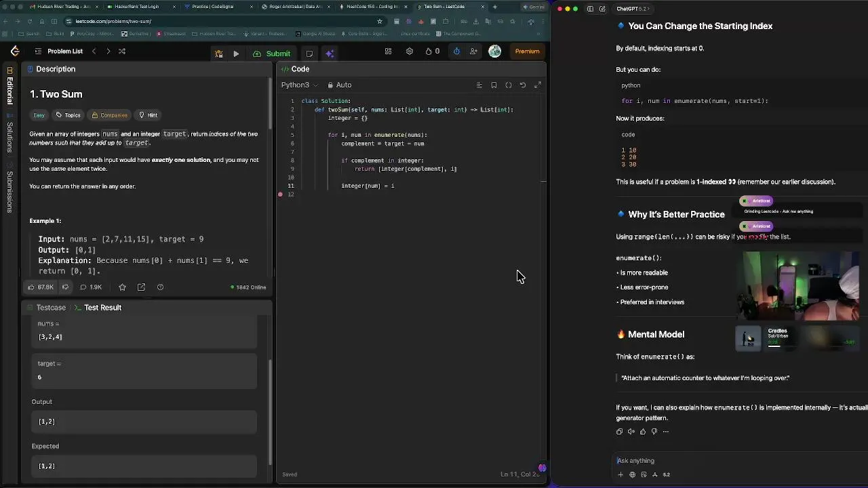Switch to the Description tab

point(51,69)
